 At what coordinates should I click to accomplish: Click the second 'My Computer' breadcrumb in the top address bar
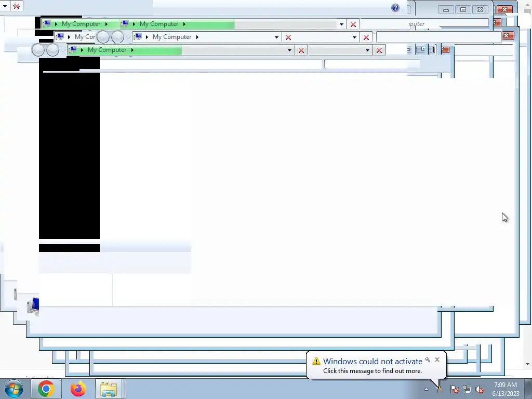(x=159, y=24)
